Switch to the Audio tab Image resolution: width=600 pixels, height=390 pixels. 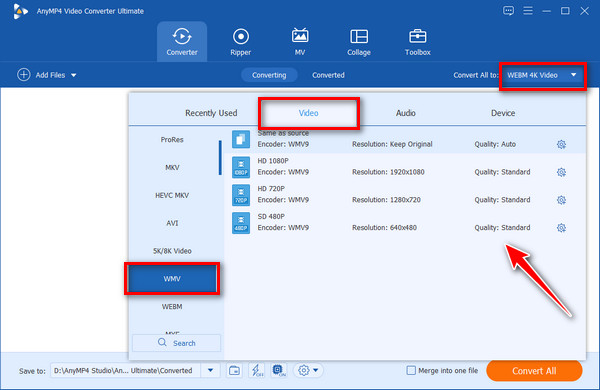(x=406, y=113)
